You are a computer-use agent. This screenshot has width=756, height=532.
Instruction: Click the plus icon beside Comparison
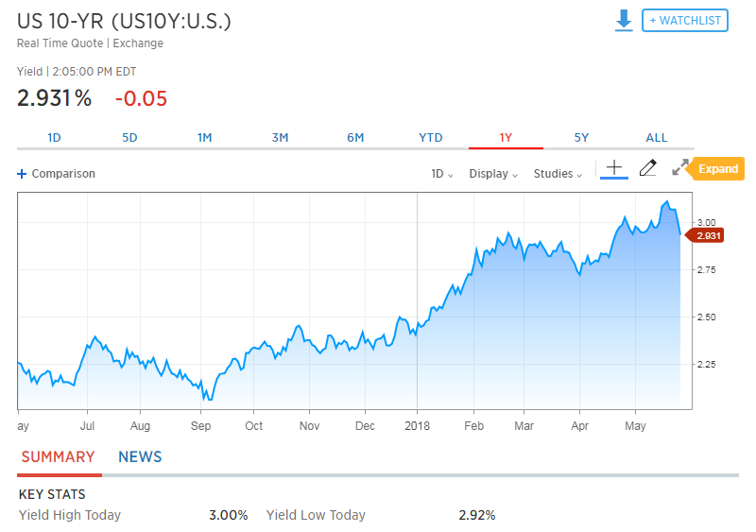point(22,174)
